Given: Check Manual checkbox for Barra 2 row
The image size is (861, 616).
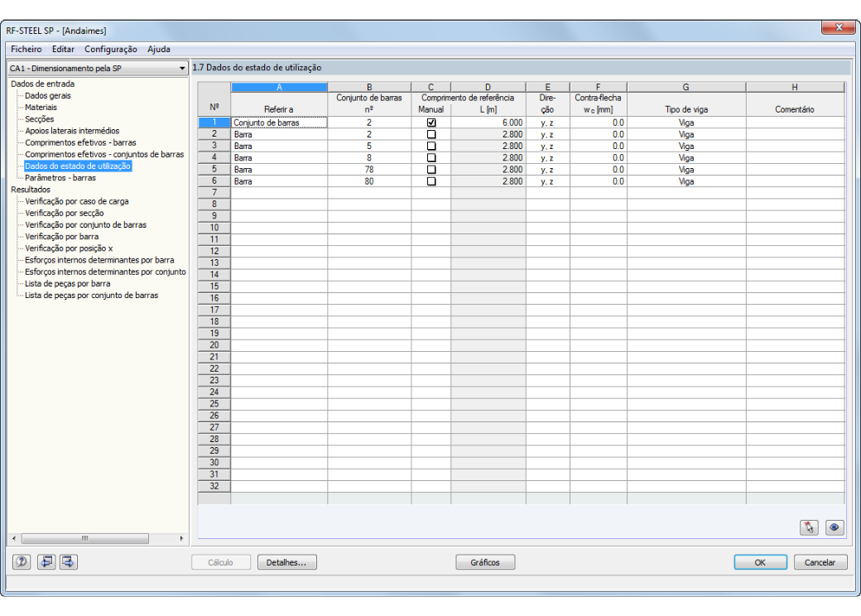Looking at the screenshot, I should (x=431, y=134).
